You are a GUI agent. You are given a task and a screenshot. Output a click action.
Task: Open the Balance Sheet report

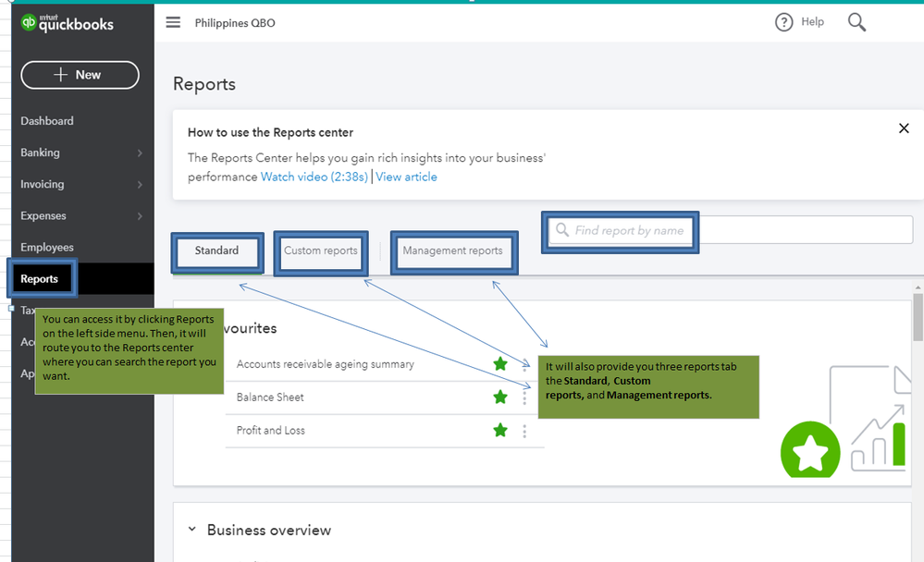[270, 397]
